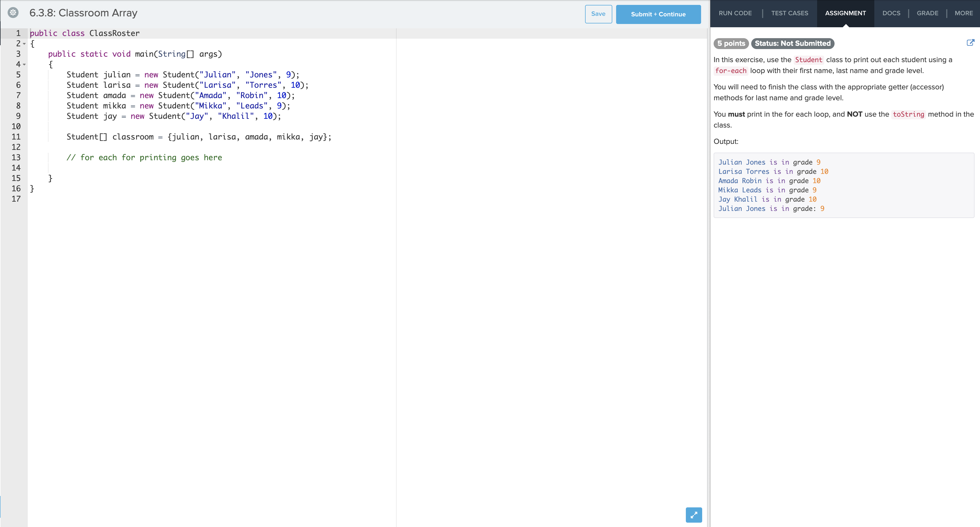This screenshot has width=980, height=527.
Task: Click the RUN CODE option
Action: 735,13
